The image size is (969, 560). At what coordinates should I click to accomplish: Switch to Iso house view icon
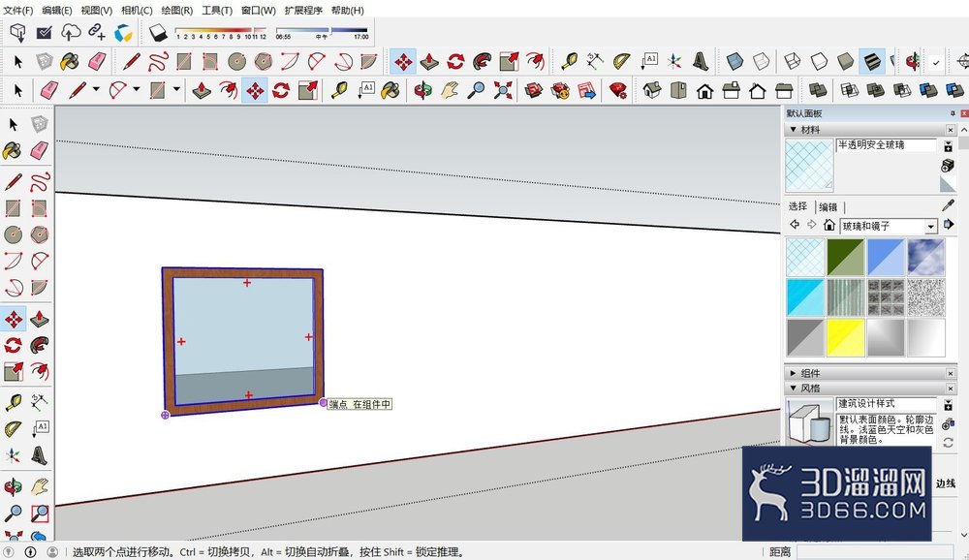652,91
